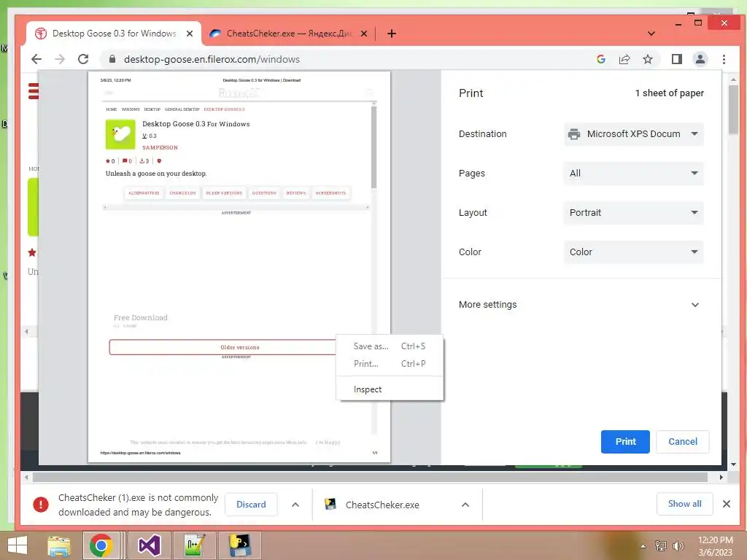
Task: Click the blue Print button
Action: [x=625, y=441]
